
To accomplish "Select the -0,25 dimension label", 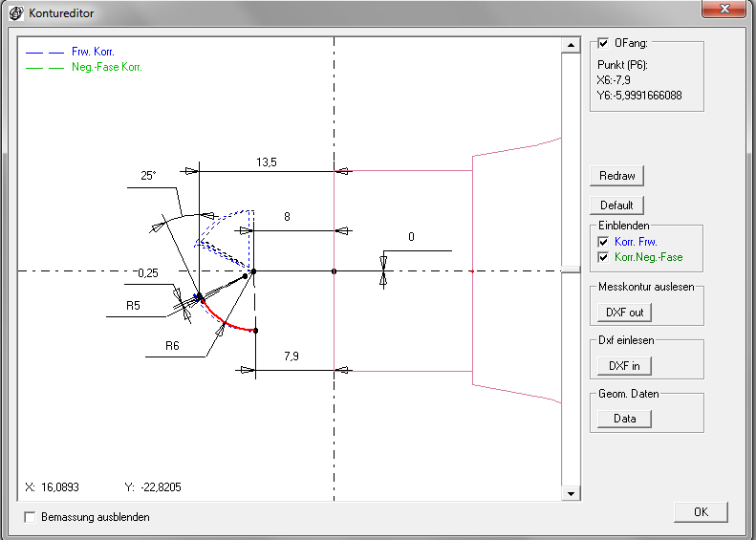I will [146, 272].
